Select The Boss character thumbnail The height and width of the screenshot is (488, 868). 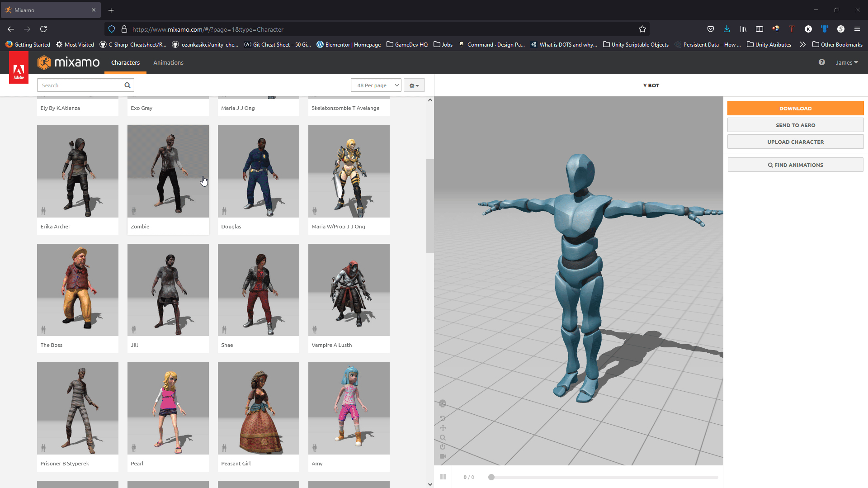pos(78,290)
